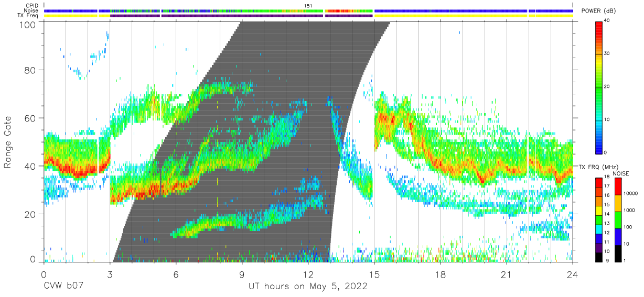Click the POWER (dB) color bar

599,87
